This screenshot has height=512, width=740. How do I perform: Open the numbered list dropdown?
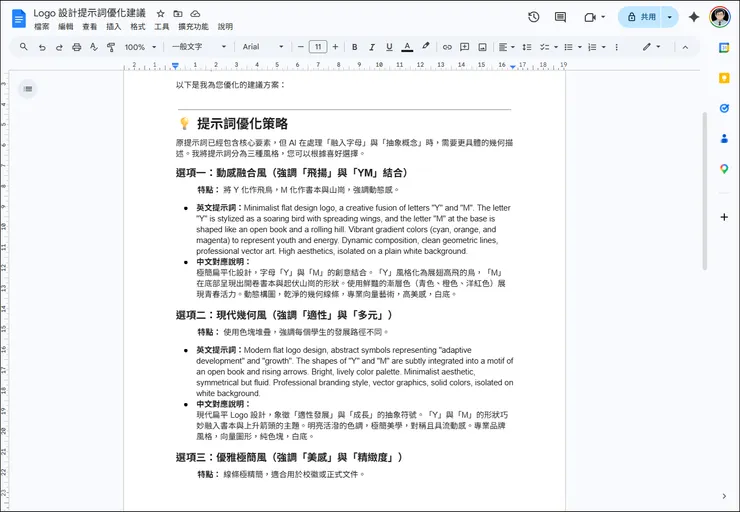click(x=597, y=47)
